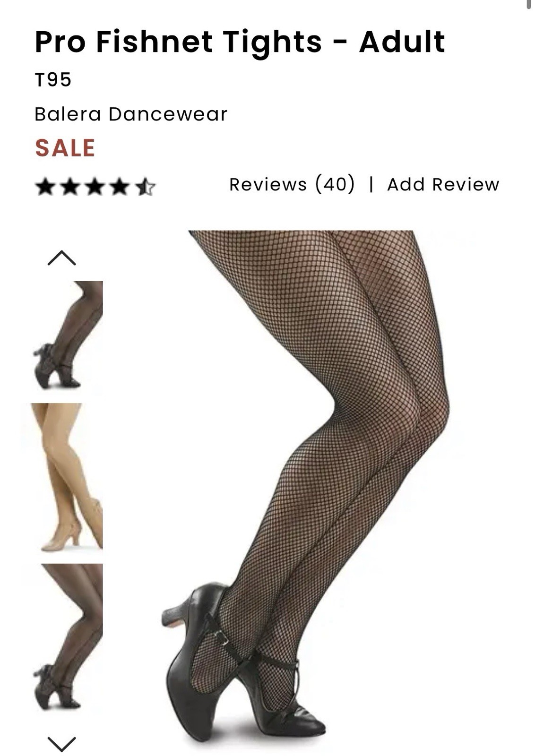Click the Add Review link

pos(443,184)
